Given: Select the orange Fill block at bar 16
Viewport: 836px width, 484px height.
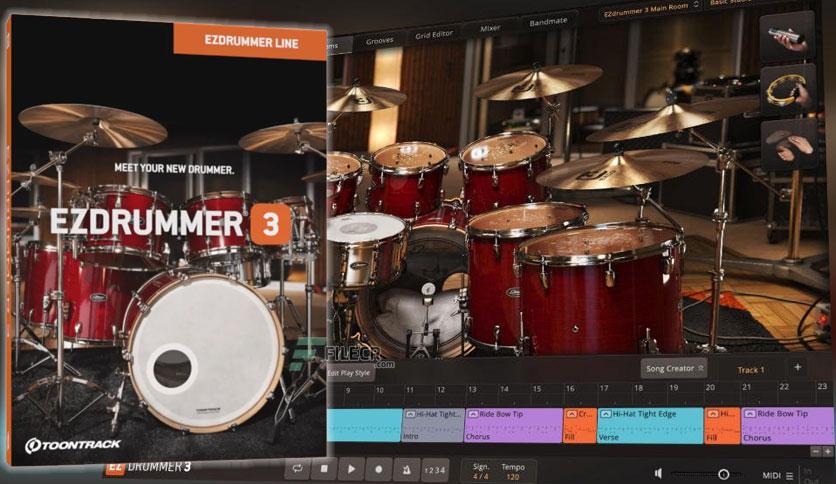Looking at the screenshot, I should pyautogui.click(x=580, y=425).
